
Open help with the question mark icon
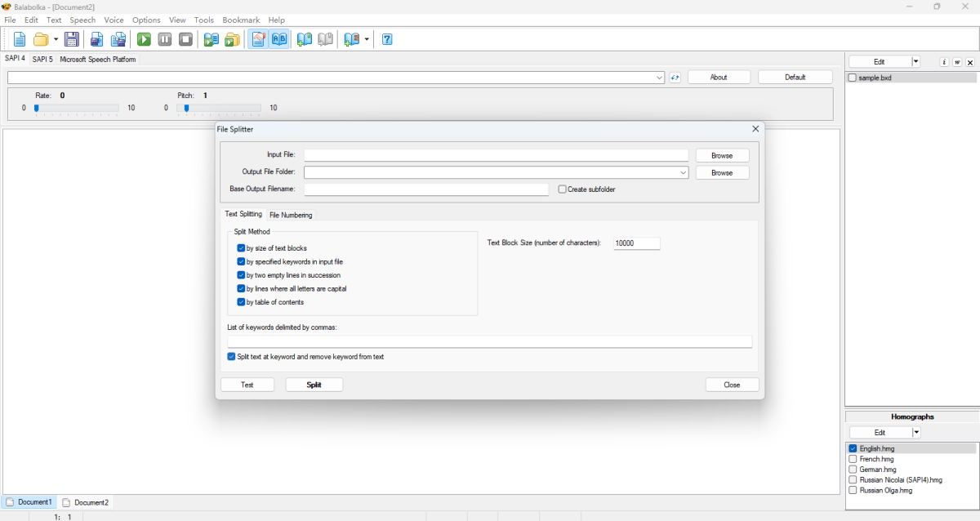[x=387, y=39]
